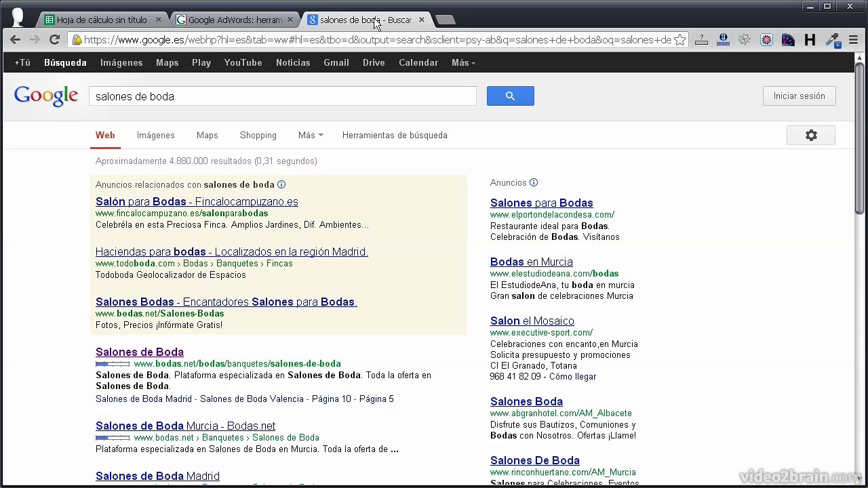Expand the Más dropdown under search box
The height and width of the screenshot is (488, 868).
[311, 136]
